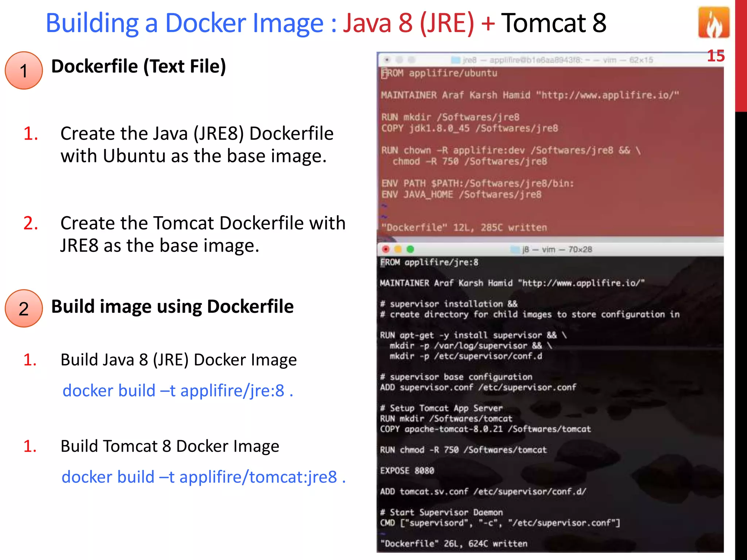Select 'docker build –t applifire/jre:8 .' command
The image size is (747, 560).
click(178, 391)
